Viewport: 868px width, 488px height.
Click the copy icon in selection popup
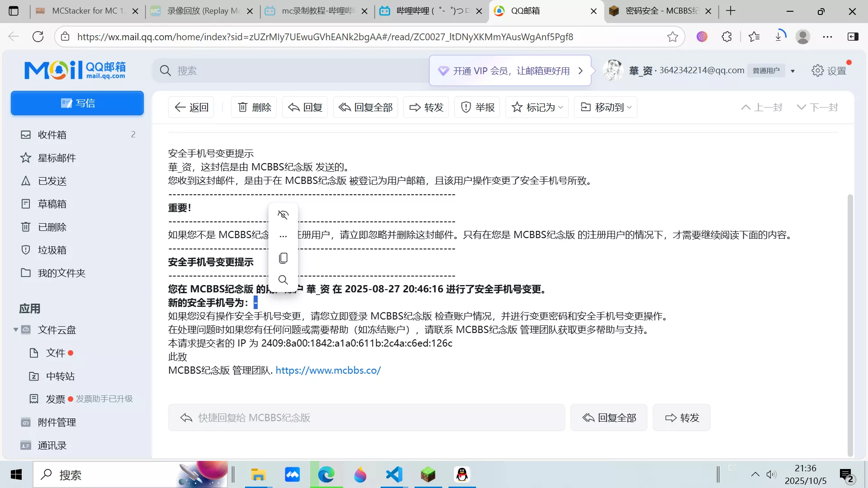point(283,258)
